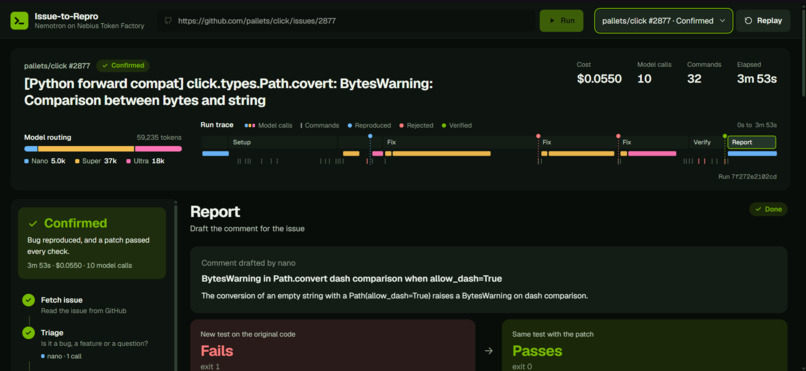806x371 pixels.
Task: Click the Commands legend item
Action: coord(320,125)
